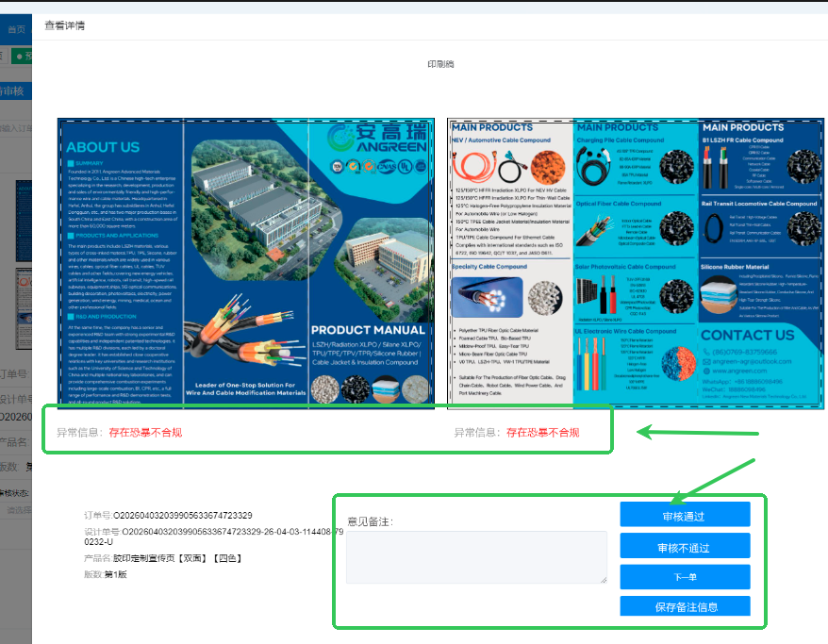The height and width of the screenshot is (644, 828).
Task: Click the small brochure thumbnail in background window
Action: 24,220
